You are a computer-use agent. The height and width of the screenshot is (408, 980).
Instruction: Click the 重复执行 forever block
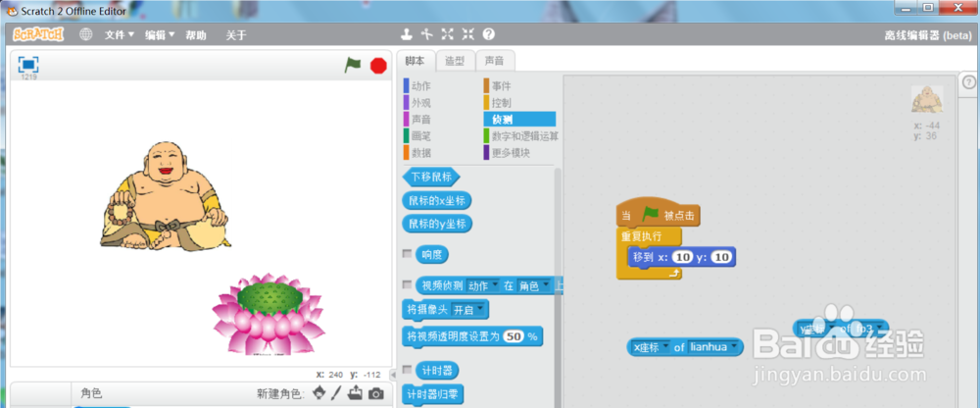642,237
